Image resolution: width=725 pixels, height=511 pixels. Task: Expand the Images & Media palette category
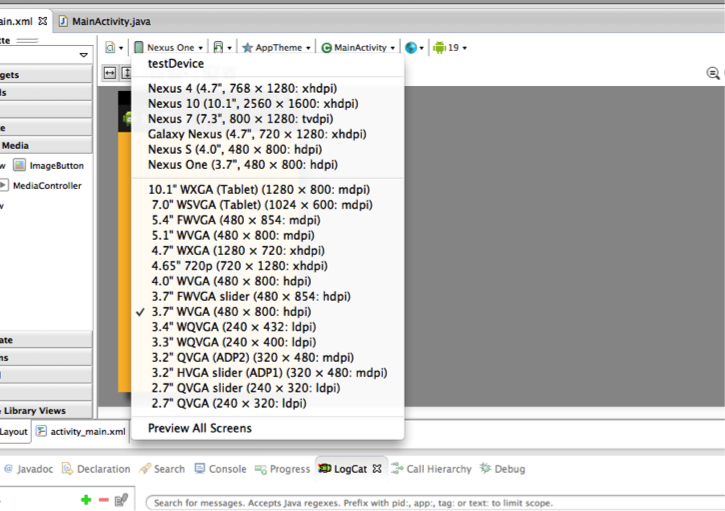[x=46, y=145]
